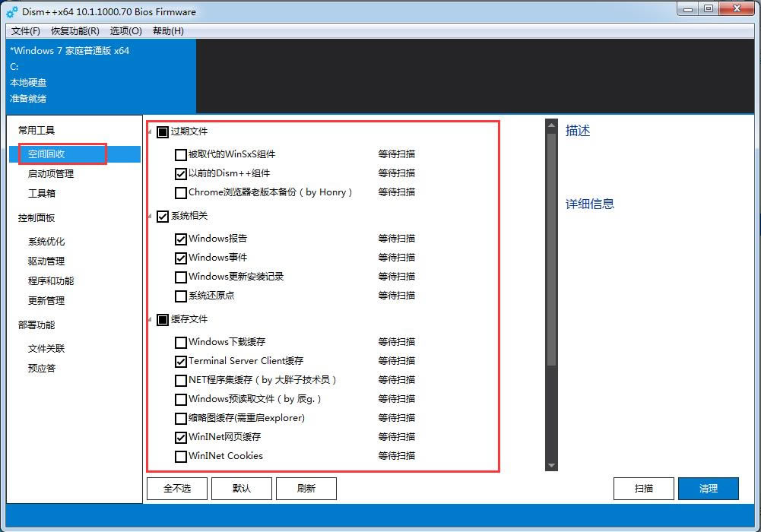This screenshot has width=761, height=532.
Task: Click the list scrollbar thumb
Action: point(551,249)
